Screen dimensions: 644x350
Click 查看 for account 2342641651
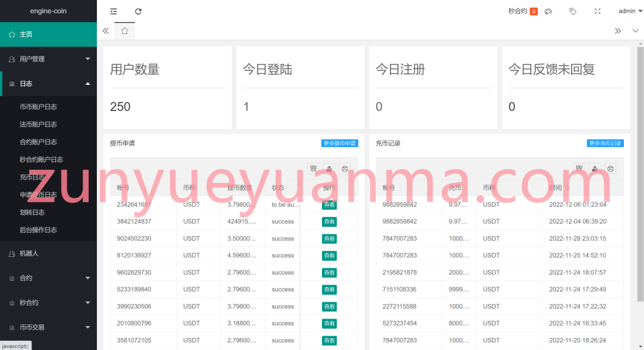click(330, 205)
